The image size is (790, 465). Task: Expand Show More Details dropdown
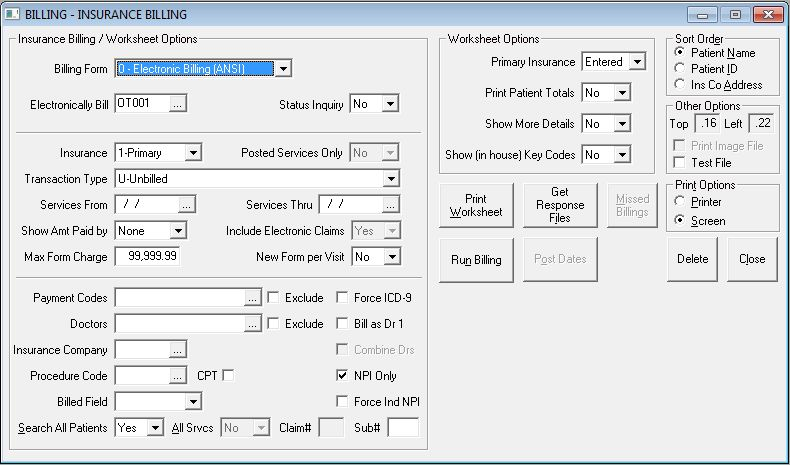tap(622, 124)
